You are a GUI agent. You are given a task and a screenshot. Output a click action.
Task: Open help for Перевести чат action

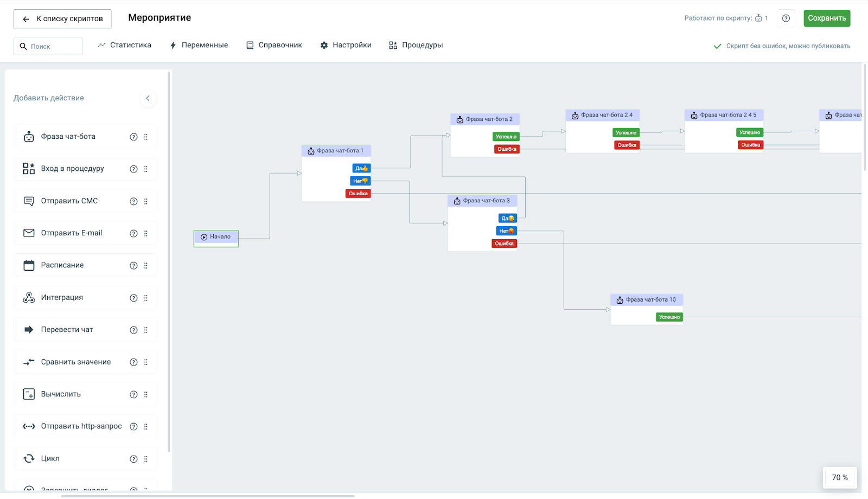pos(133,330)
